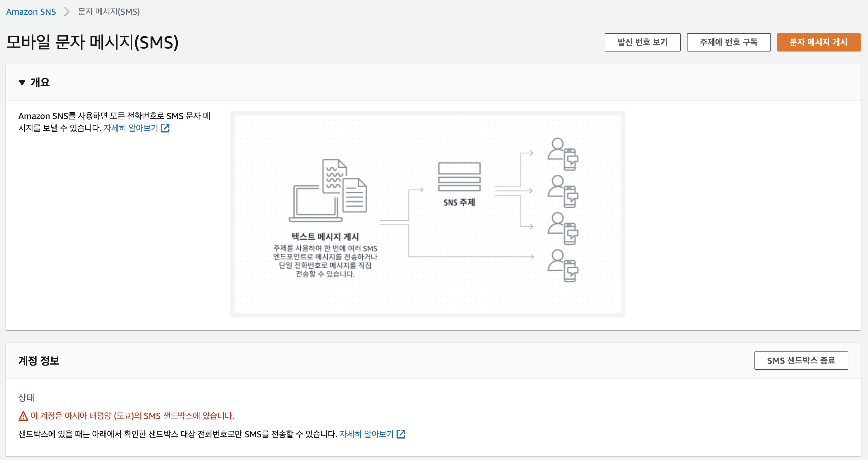The image size is (868, 460).
Task: Click the 발신 번호 보기 button
Action: coord(642,42)
